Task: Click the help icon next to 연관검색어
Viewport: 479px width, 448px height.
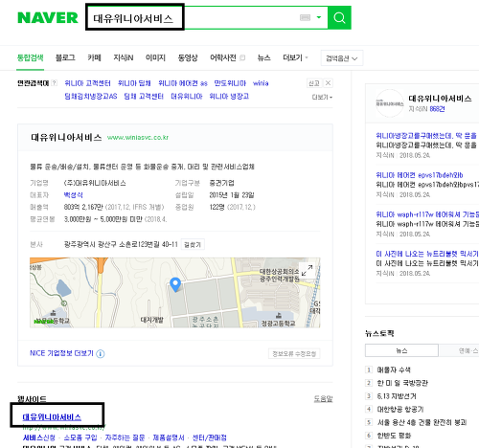Action: pyautogui.click(x=55, y=83)
